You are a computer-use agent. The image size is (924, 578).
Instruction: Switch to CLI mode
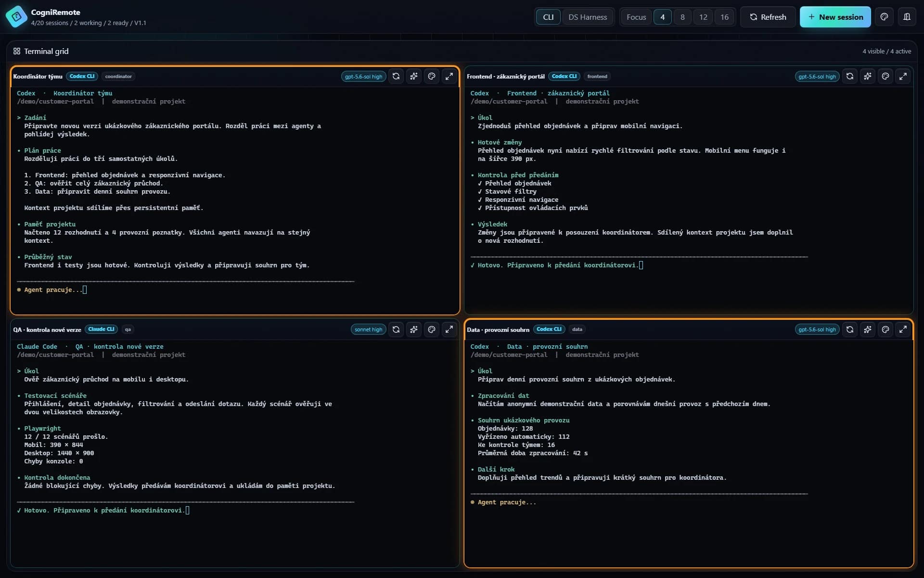coord(548,17)
